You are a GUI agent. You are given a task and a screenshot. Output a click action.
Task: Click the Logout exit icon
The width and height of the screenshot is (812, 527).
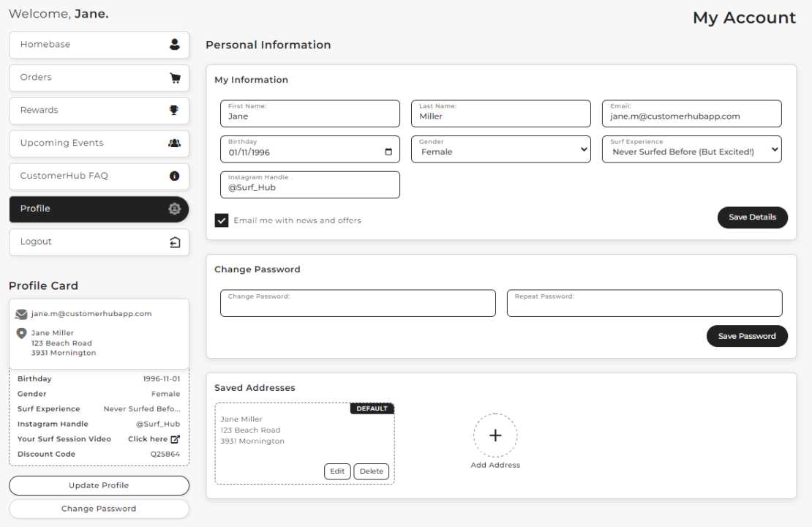(174, 242)
